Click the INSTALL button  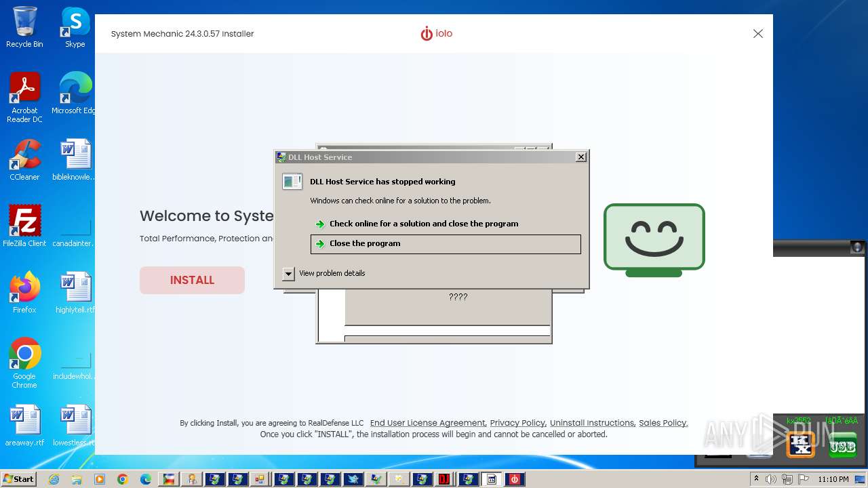pyautogui.click(x=192, y=280)
